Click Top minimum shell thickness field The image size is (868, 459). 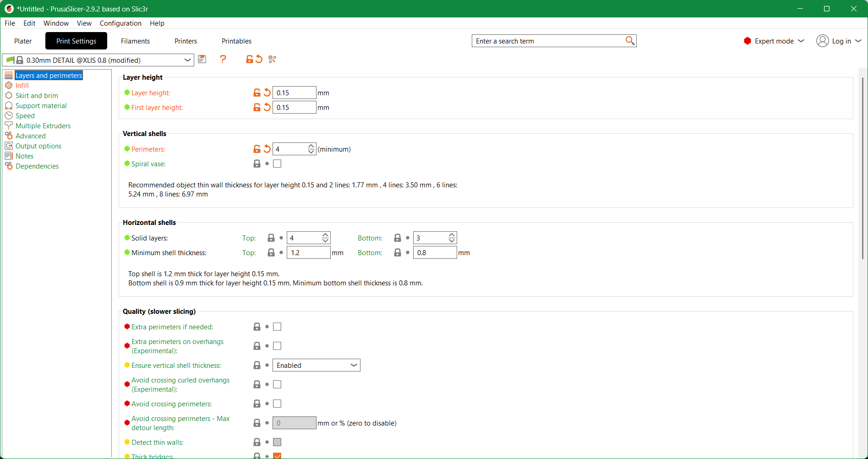tap(309, 252)
